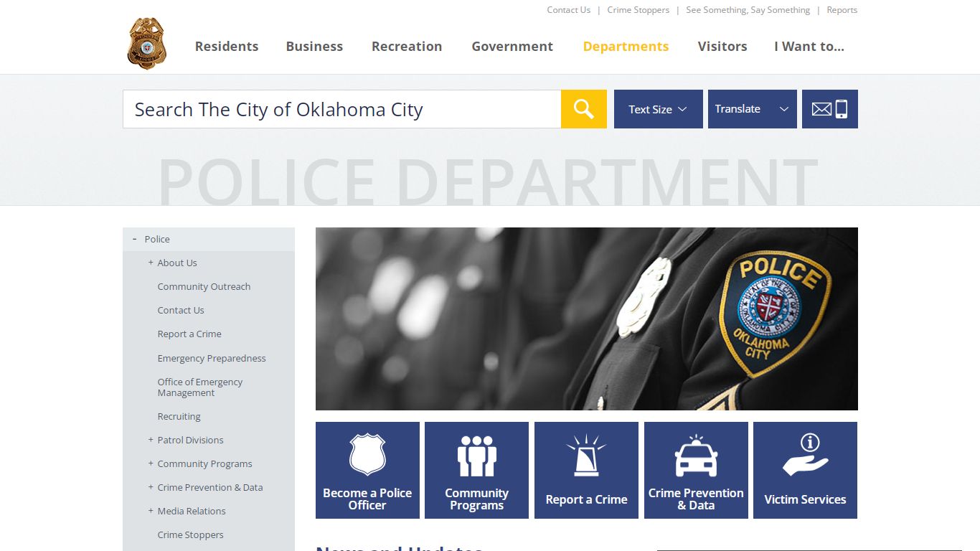Click the police uniform banner image
This screenshot has width=980, height=551.
click(x=587, y=319)
